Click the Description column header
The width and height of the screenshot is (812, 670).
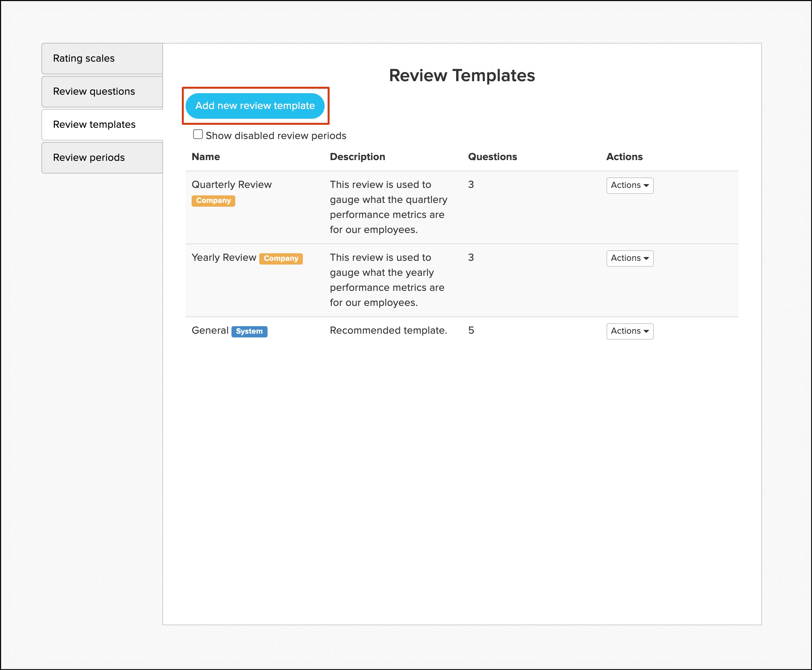357,157
